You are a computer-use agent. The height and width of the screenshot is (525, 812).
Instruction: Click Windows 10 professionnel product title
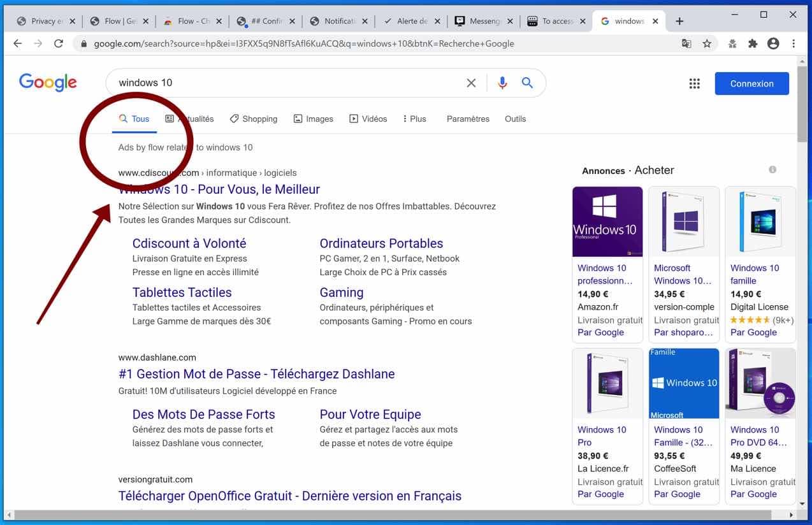coord(605,275)
